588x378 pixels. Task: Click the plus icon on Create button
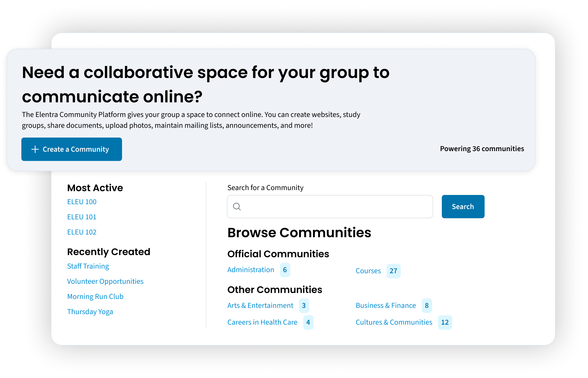tap(35, 149)
